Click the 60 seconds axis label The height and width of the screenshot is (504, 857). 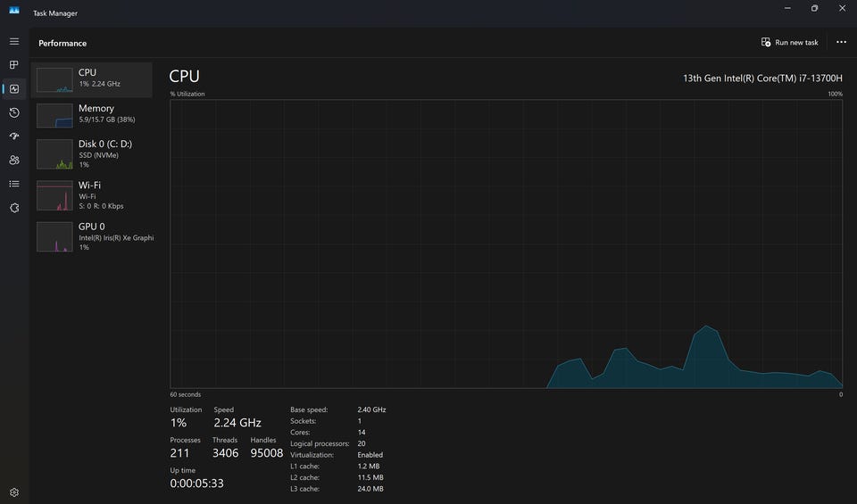click(186, 394)
